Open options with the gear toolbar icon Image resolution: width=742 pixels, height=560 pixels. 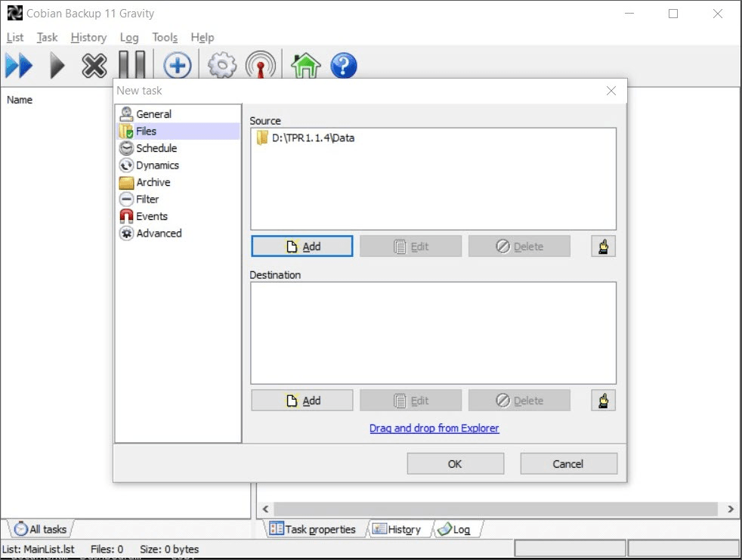[x=222, y=65]
